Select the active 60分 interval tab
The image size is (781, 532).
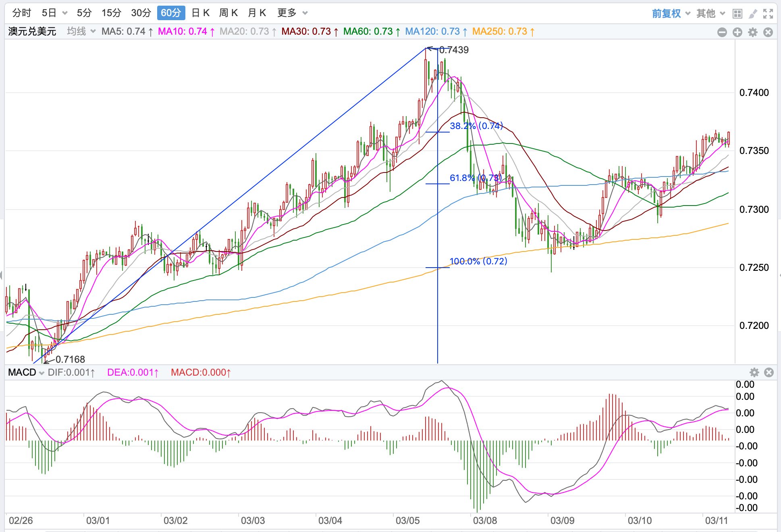coord(171,13)
